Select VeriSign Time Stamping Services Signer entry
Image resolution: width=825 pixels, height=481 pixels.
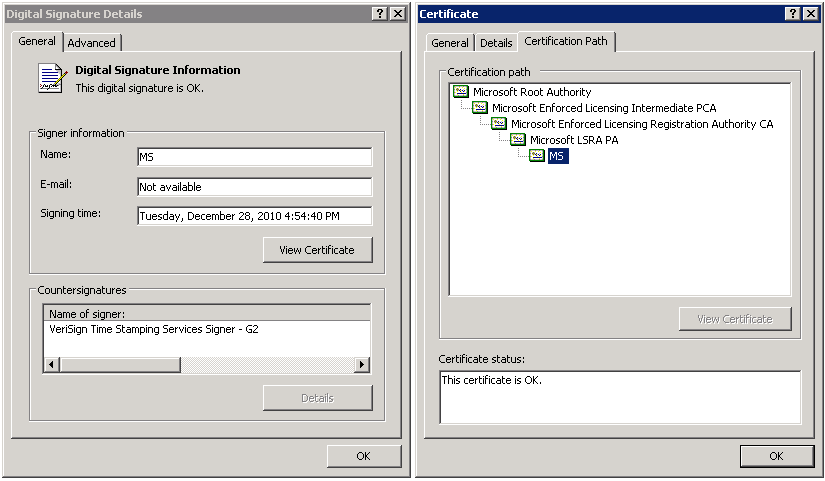click(x=154, y=329)
